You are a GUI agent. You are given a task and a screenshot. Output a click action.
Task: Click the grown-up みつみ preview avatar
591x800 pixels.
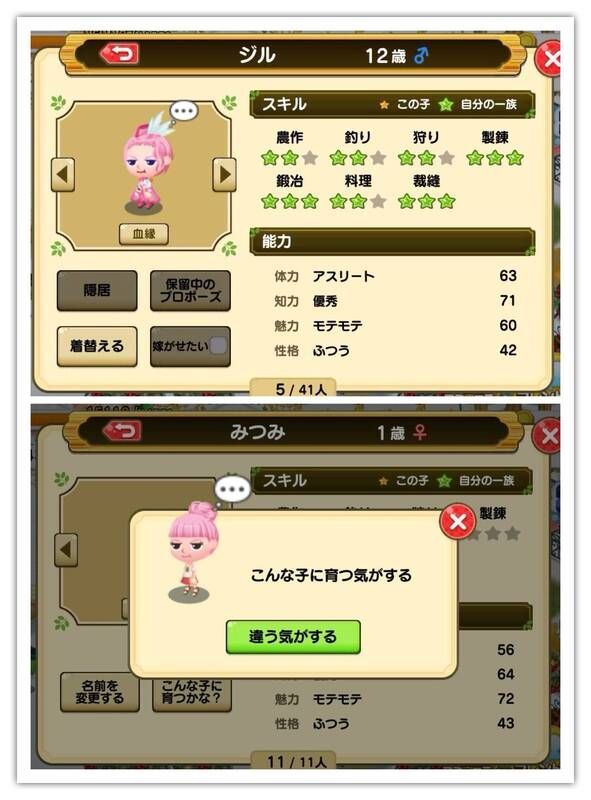(191, 552)
